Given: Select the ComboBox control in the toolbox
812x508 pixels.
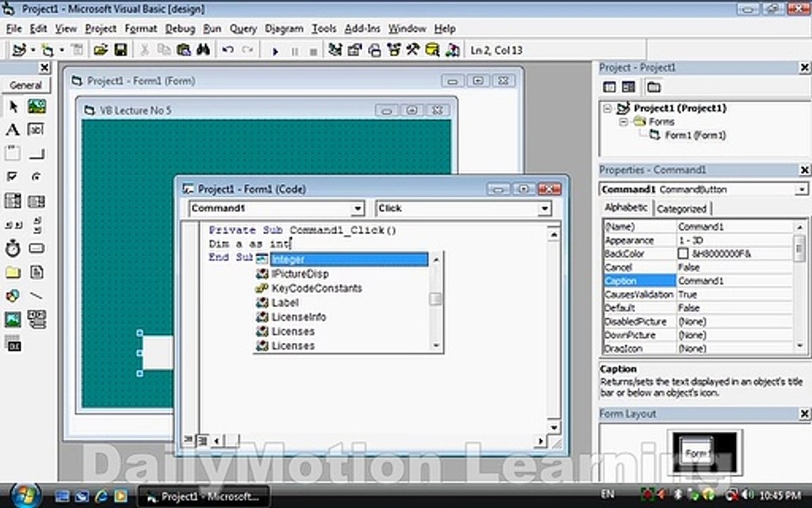Looking at the screenshot, I should click(x=13, y=200).
